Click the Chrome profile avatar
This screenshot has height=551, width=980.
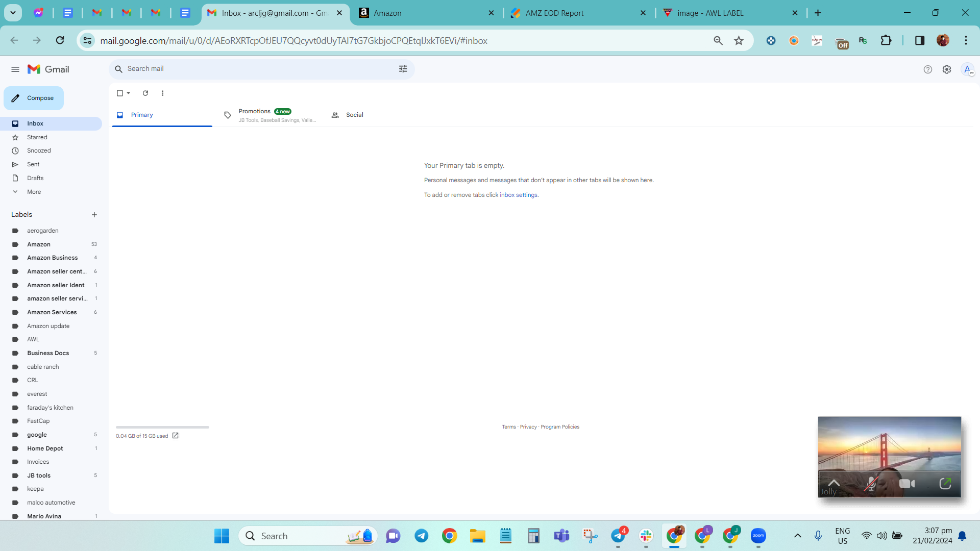coord(943,40)
